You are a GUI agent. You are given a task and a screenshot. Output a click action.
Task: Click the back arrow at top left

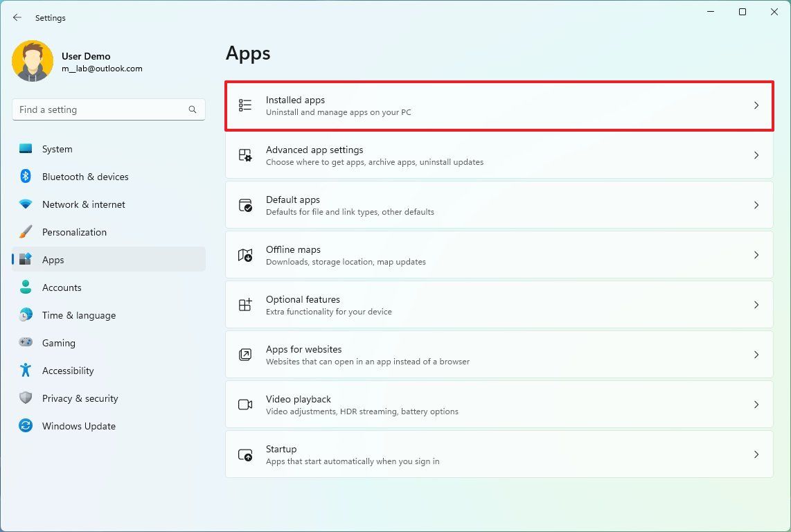[17, 17]
